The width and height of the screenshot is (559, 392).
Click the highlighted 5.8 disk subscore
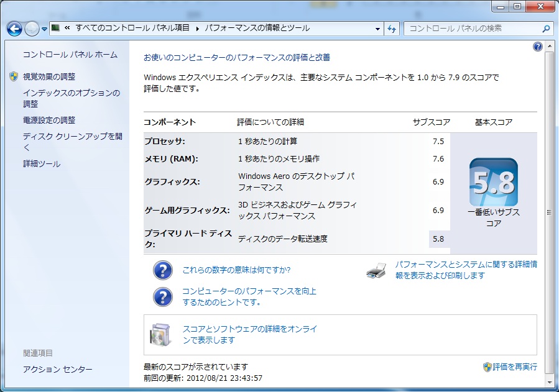[x=439, y=239]
